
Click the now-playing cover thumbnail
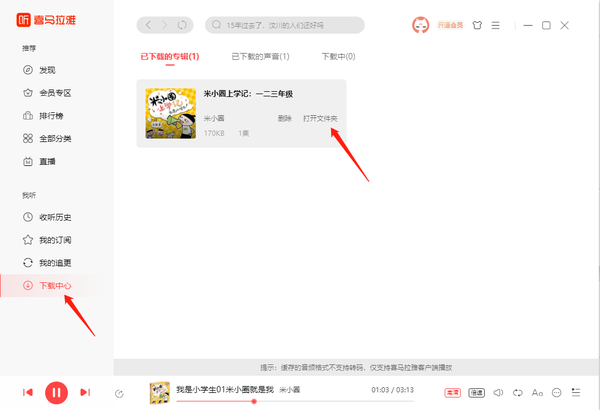click(159, 393)
